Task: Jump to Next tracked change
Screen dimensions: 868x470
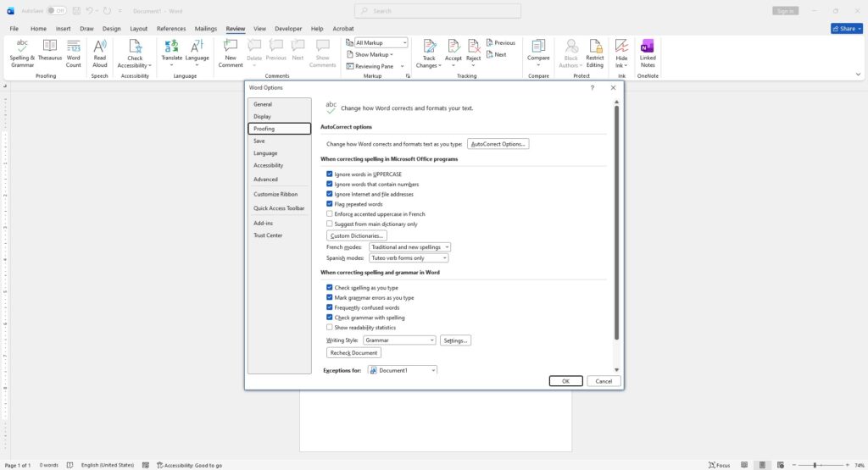Action: 497,55
